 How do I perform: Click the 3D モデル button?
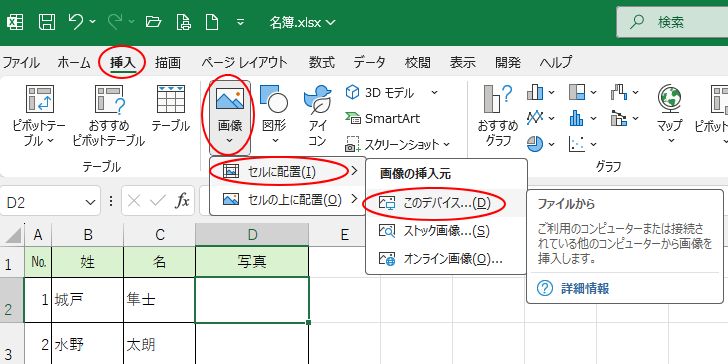380,92
